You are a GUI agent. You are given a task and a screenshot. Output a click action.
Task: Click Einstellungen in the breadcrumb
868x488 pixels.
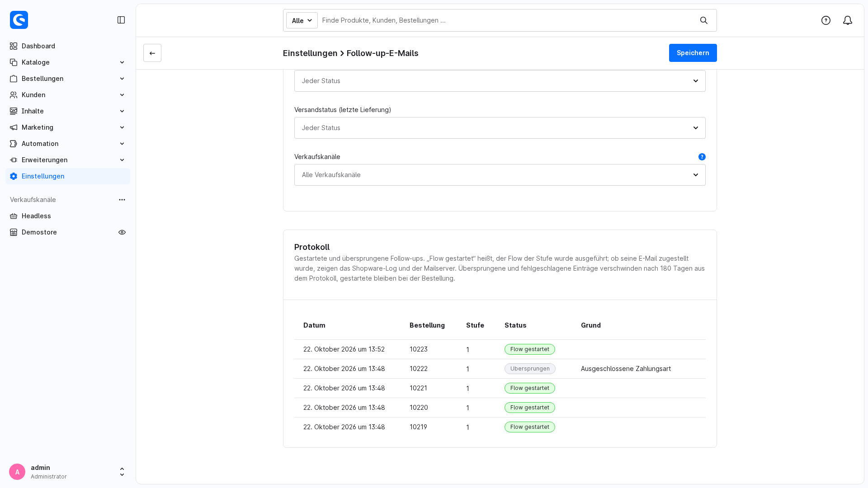[310, 53]
